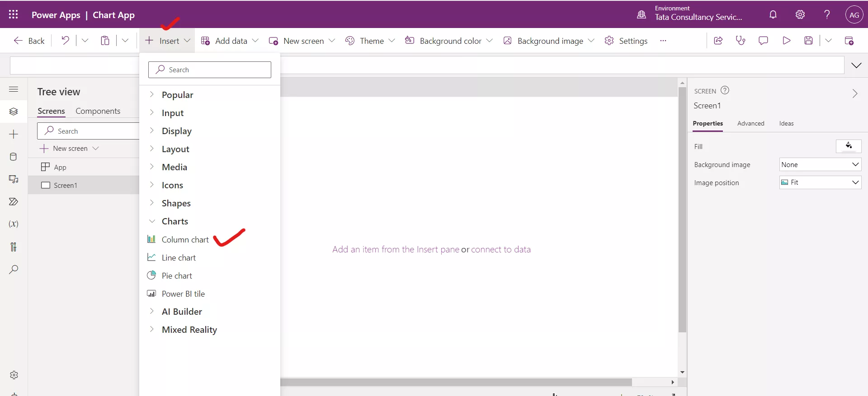Open the Theme menu
The image size is (868, 396).
coord(370,41)
